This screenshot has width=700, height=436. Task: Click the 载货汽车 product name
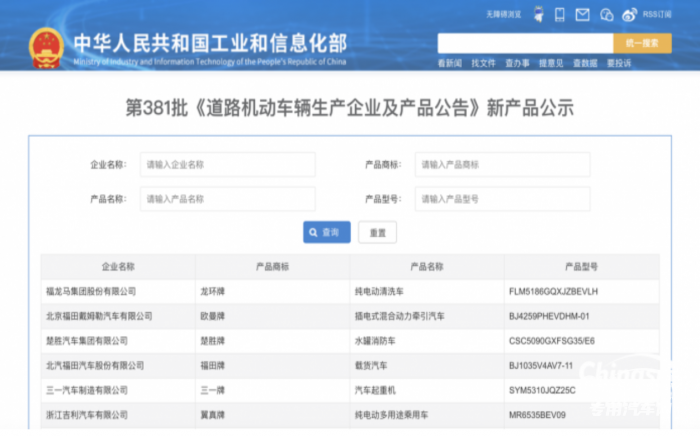tap(371, 365)
